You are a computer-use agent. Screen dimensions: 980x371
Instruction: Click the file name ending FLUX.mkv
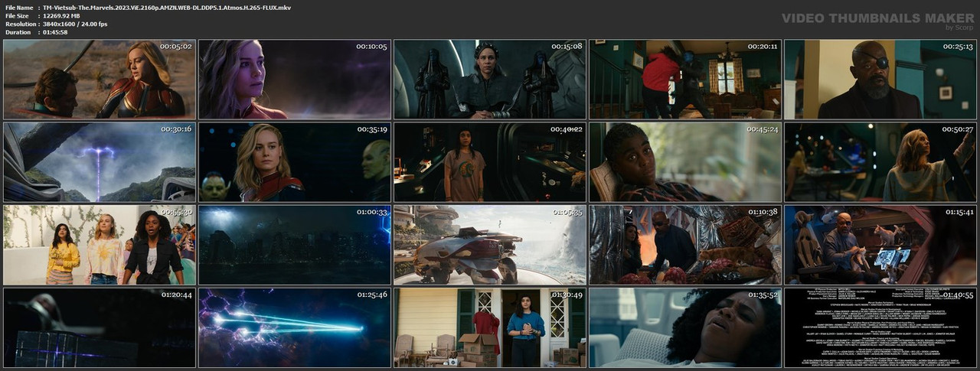click(x=167, y=7)
